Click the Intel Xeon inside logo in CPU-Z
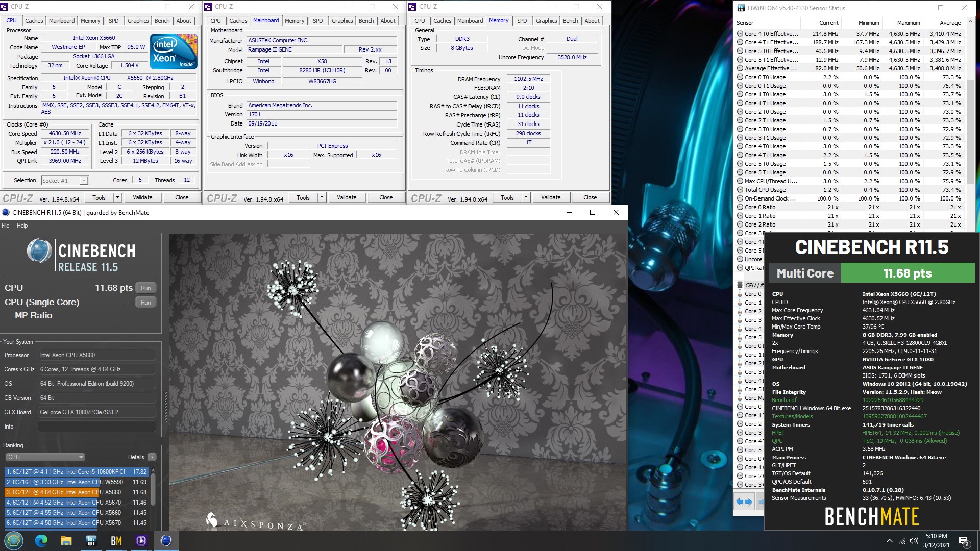The width and height of the screenshot is (980, 551). pos(174,52)
